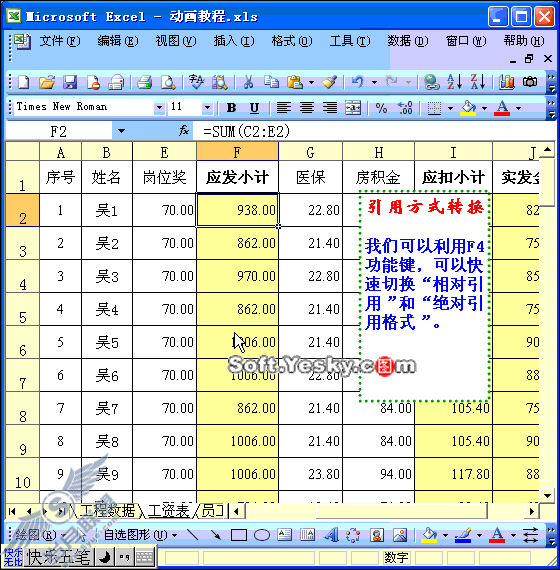The image size is (560, 570).
Task: Click the fx Insert Function button
Action: 184,131
